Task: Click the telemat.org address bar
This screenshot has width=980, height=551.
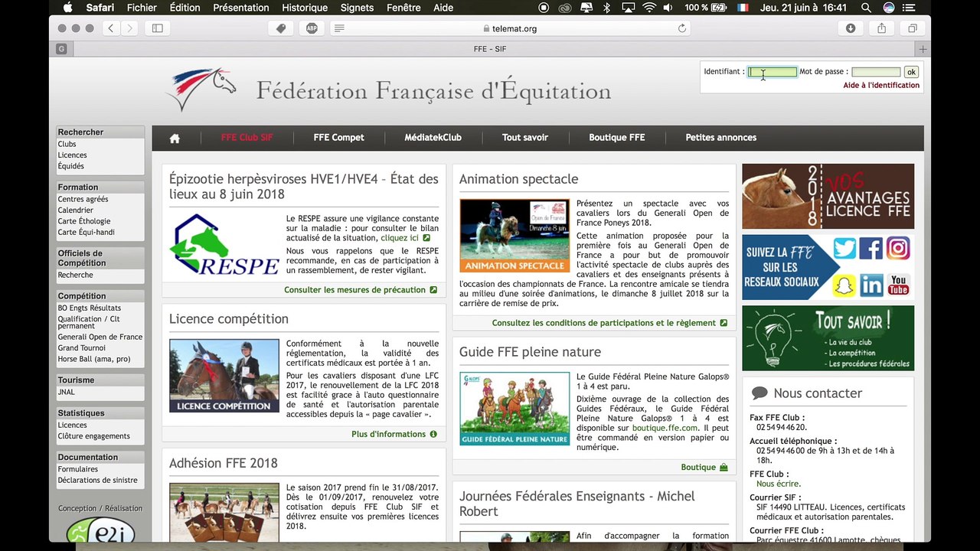Action: (510, 28)
